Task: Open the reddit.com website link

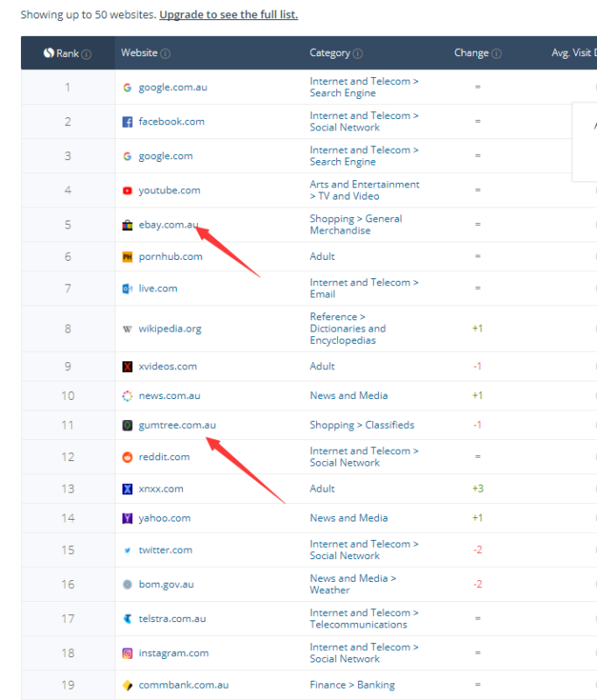Action: coord(164,457)
